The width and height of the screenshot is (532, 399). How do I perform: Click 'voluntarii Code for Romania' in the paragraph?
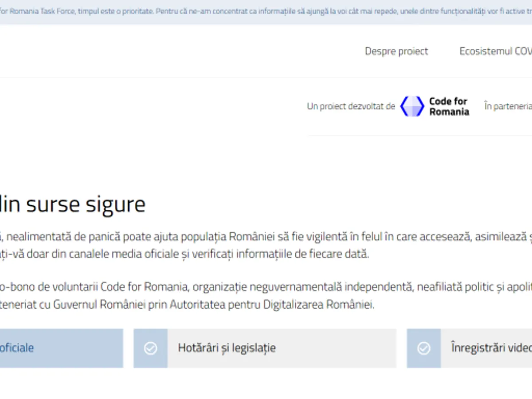[129, 287]
